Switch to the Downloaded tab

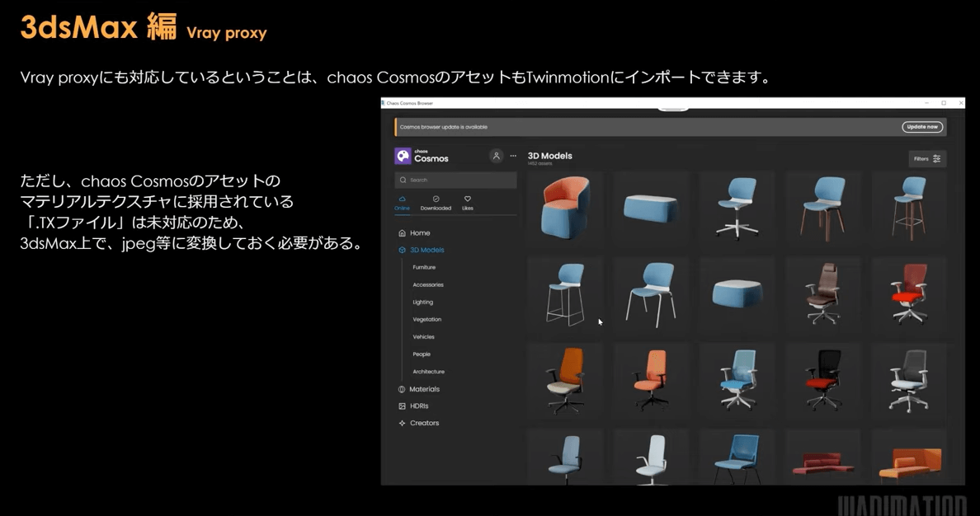(436, 204)
